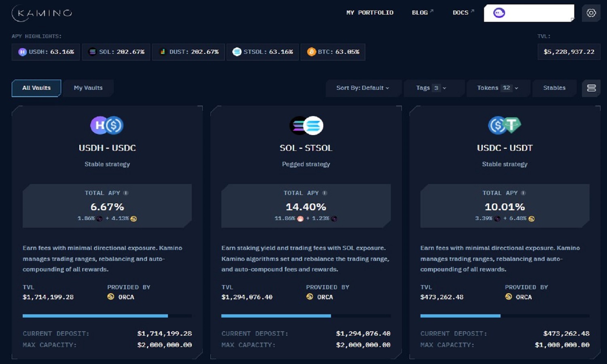Click DUST token icon in APY highlights
Viewport: 607px width, 364px height.
coord(163,52)
